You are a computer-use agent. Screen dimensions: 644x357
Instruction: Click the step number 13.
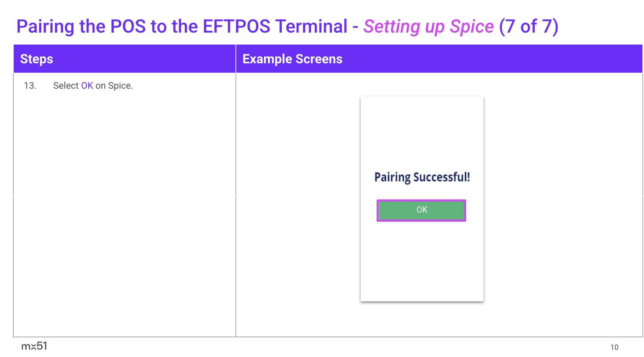click(30, 86)
